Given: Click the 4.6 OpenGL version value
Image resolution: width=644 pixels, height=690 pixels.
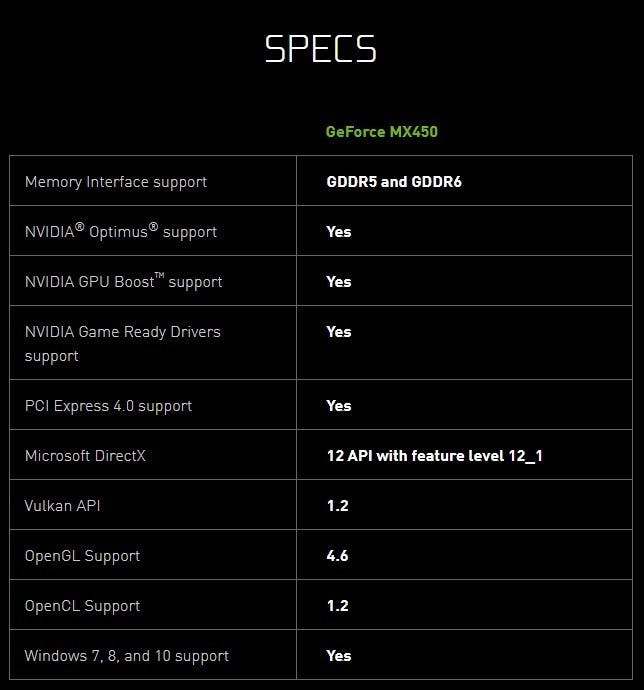Looking at the screenshot, I should pos(337,556).
